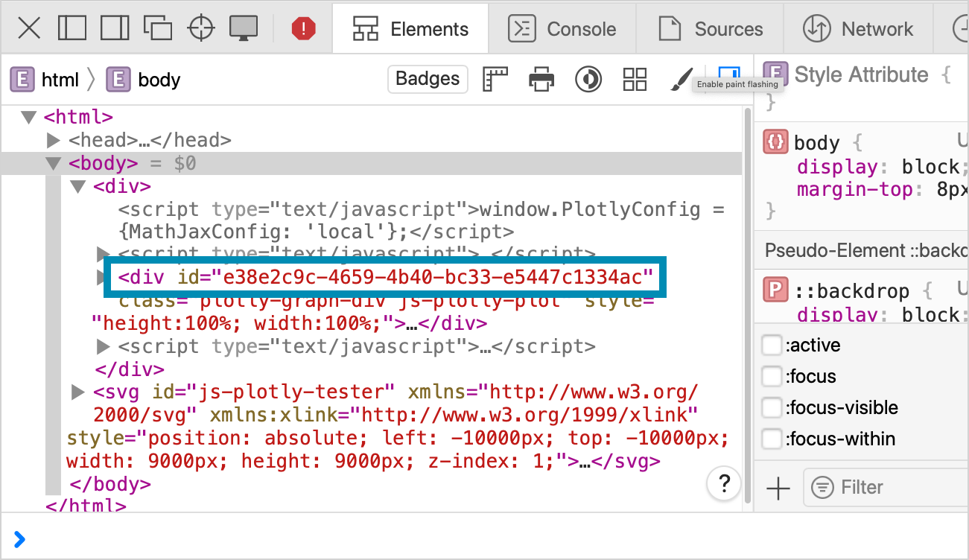Toggle print styles with the printer icon

point(541,79)
